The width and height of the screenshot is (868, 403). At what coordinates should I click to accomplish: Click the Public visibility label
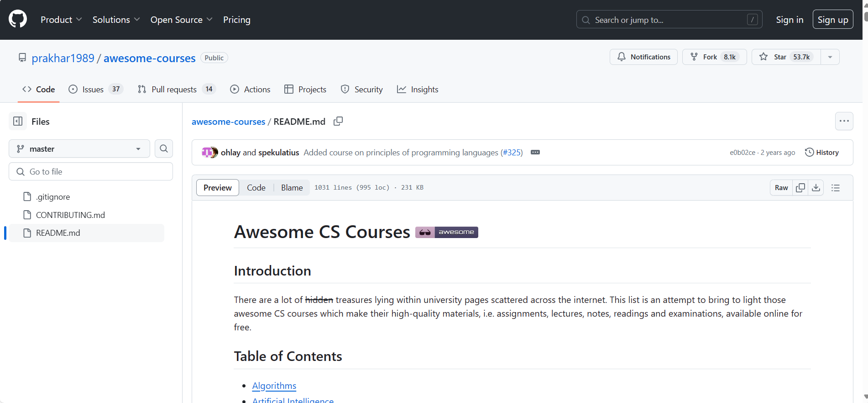[214, 58]
